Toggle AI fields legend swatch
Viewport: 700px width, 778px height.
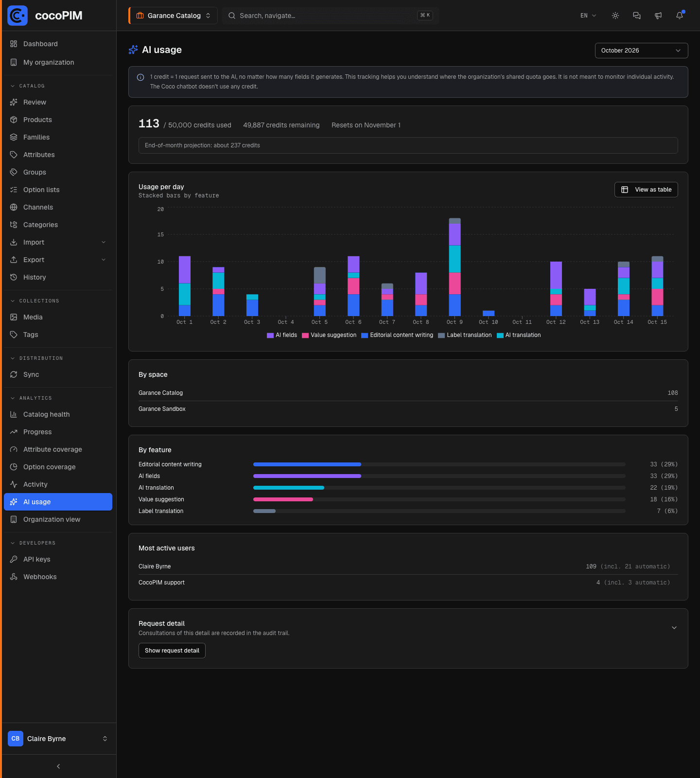270,336
